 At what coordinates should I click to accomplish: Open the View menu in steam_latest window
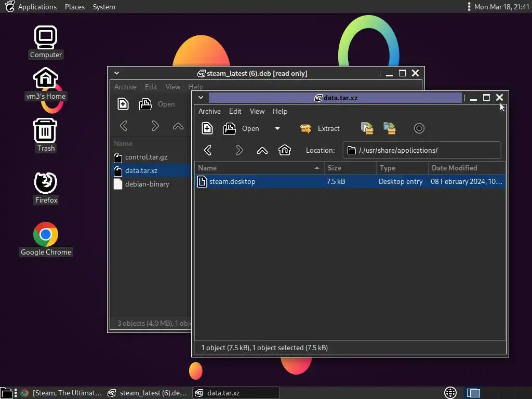pos(172,87)
